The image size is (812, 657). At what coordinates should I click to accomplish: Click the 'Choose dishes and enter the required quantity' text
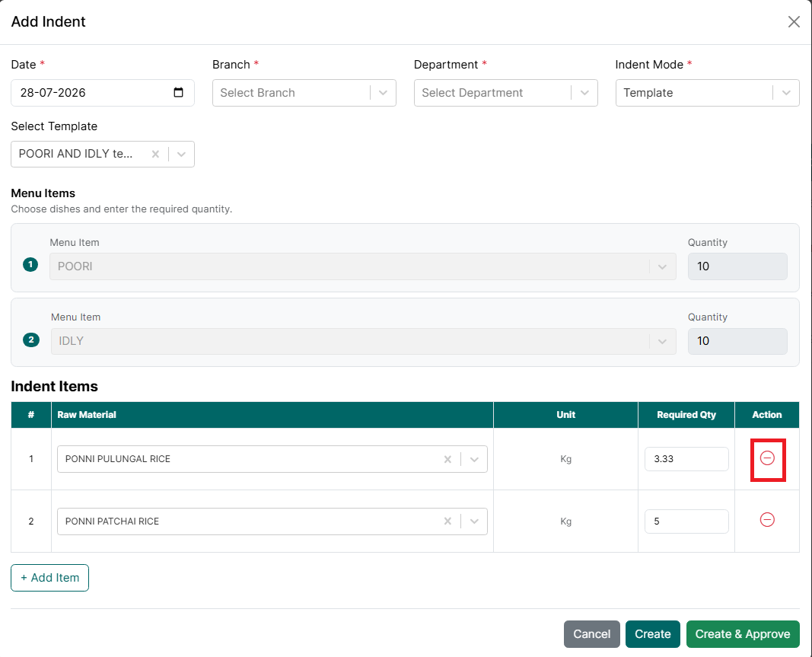[122, 209]
